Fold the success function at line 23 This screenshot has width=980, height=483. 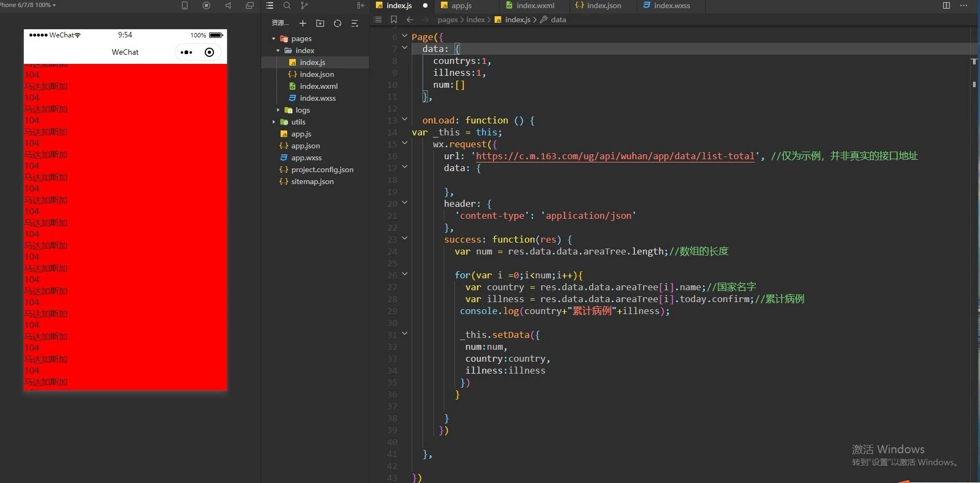tap(405, 239)
